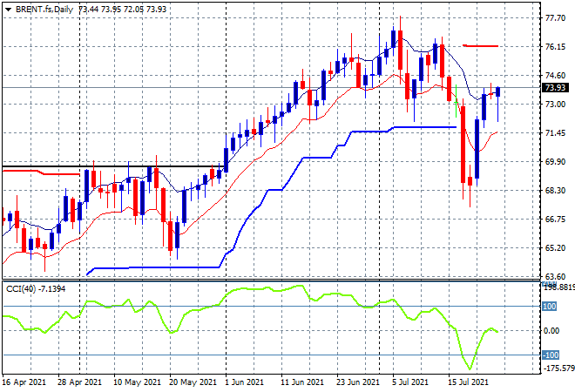Select the OHLC values 73.44 73.95 72.05 73.93

point(123,10)
